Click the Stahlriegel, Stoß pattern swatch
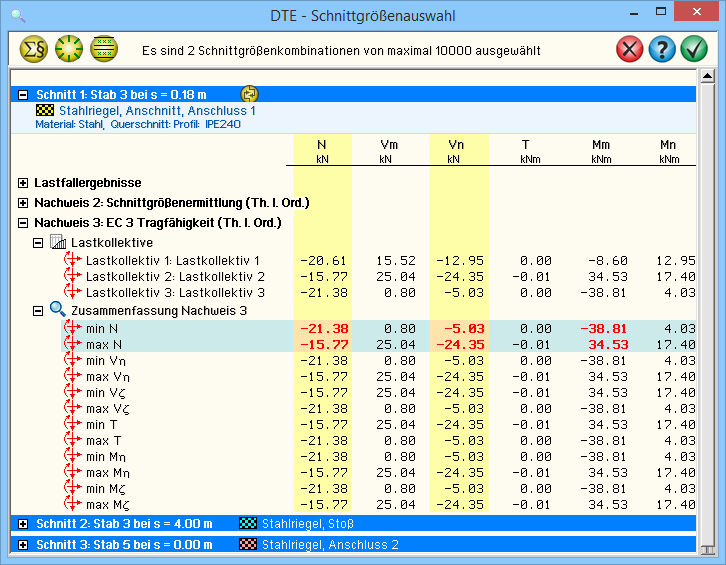Image resolution: width=726 pixels, height=565 pixels. pyautogui.click(x=246, y=523)
